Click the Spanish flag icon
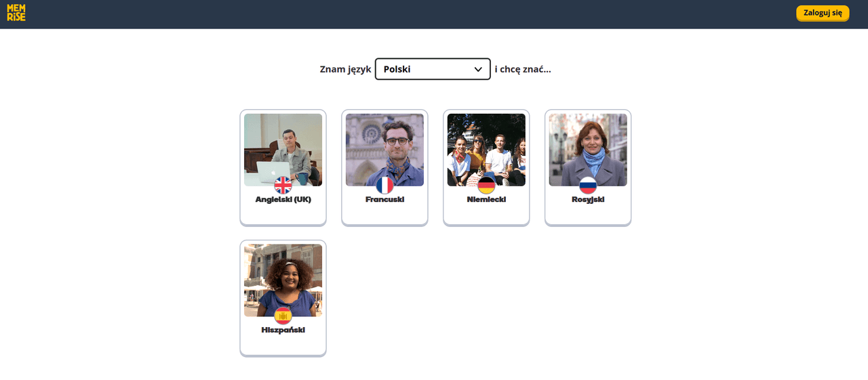This screenshot has width=868, height=380. (x=283, y=316)
